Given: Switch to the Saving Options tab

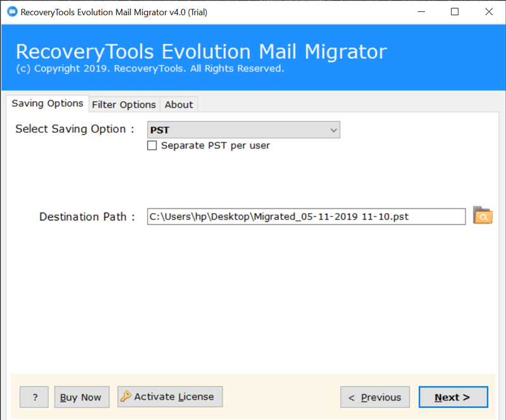Looking at the screenshot, I should pos(47,103).
